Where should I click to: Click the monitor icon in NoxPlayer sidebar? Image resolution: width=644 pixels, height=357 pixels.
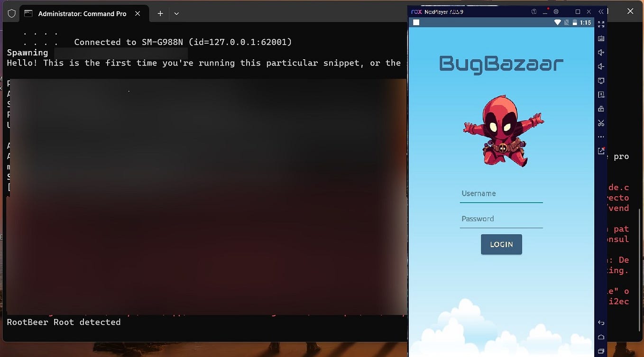point(601,81)
